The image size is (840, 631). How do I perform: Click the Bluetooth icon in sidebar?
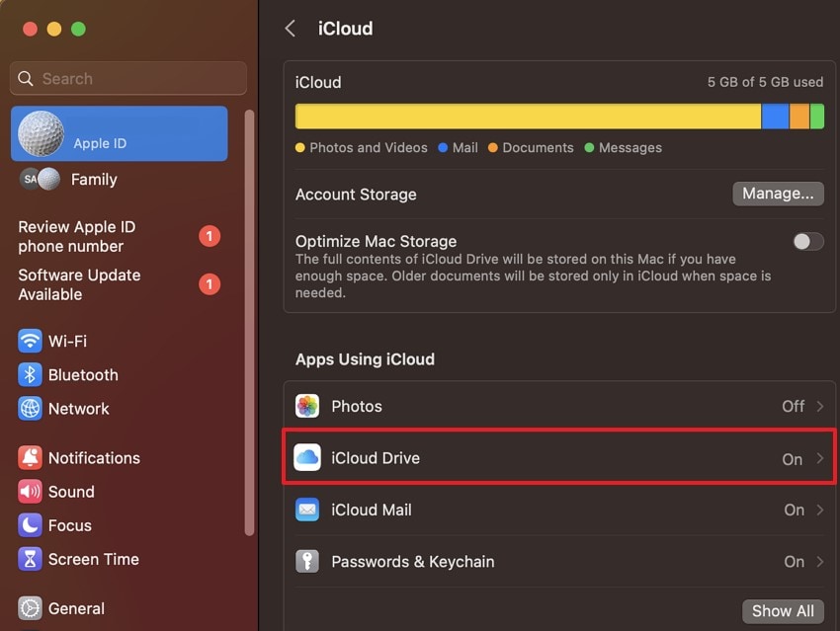pos(30,374)
